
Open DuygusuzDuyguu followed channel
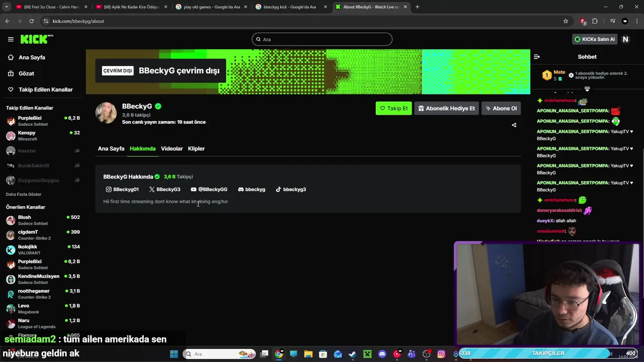coord(43,180)
